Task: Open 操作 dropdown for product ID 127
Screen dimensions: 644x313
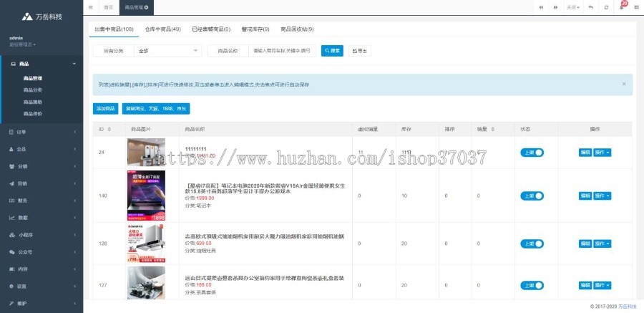Action: tap(602, 286)
